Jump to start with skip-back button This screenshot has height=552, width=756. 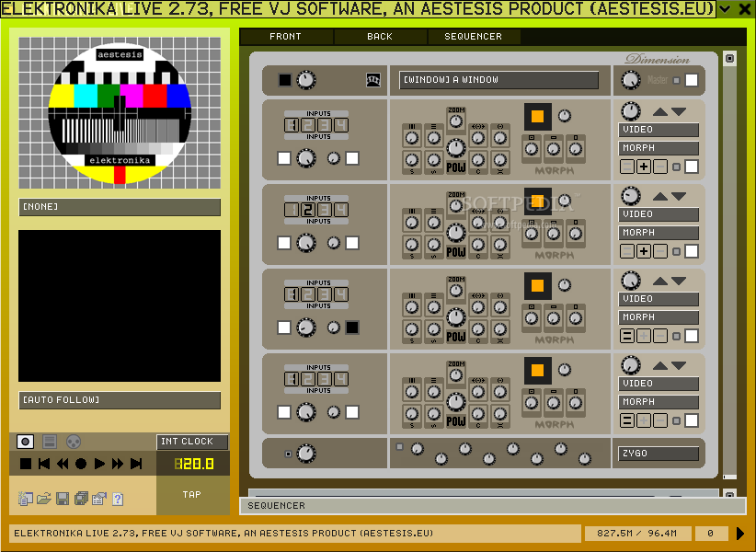point(44,464)
